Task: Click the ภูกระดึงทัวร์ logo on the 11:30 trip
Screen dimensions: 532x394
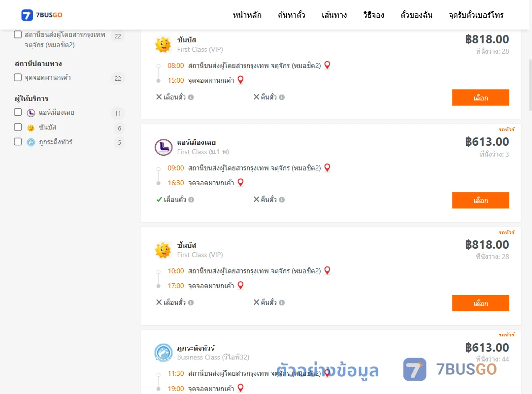Action: coord(164,353)
